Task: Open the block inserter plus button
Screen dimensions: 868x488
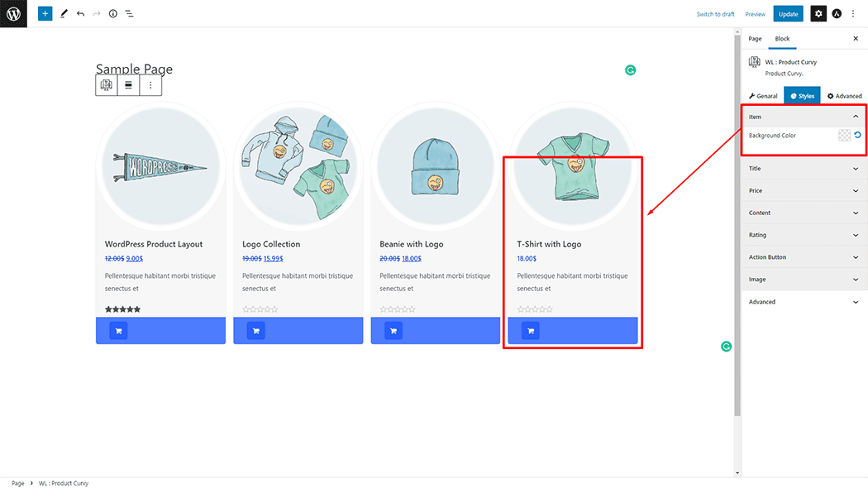Action: point(45,14)
